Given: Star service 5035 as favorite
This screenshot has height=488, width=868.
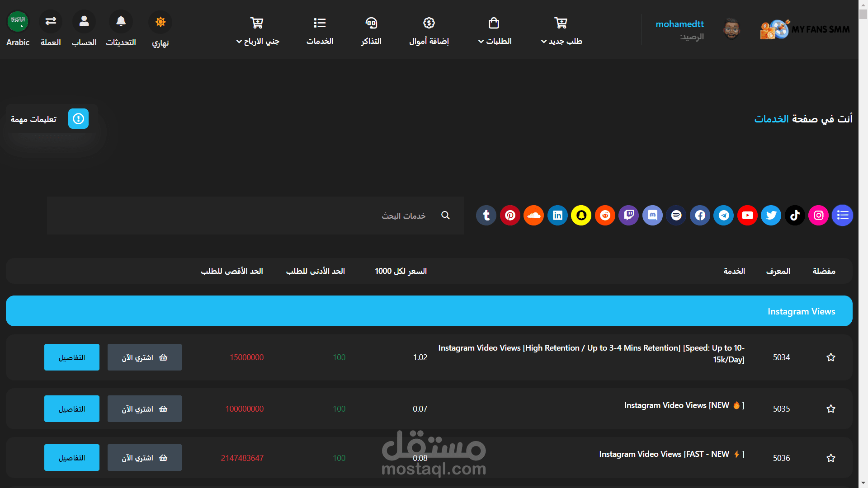Looking at the screenshot, I should point(831,409).
